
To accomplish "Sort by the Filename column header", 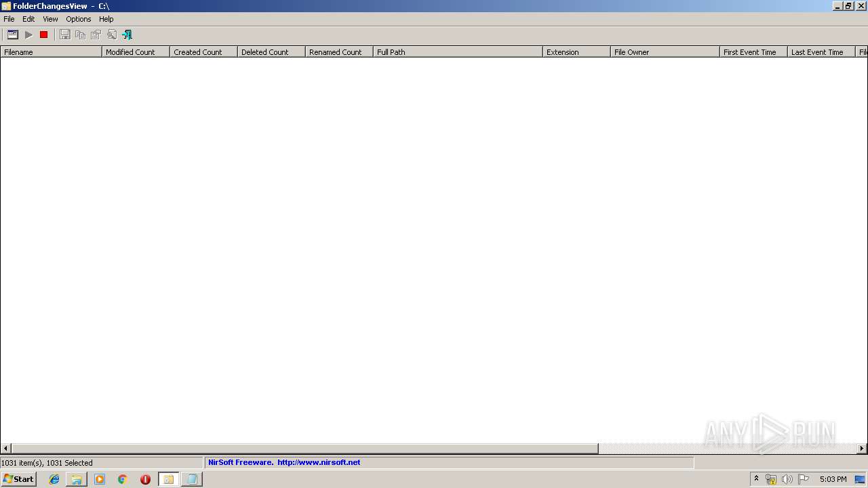I will coord(51,52).
